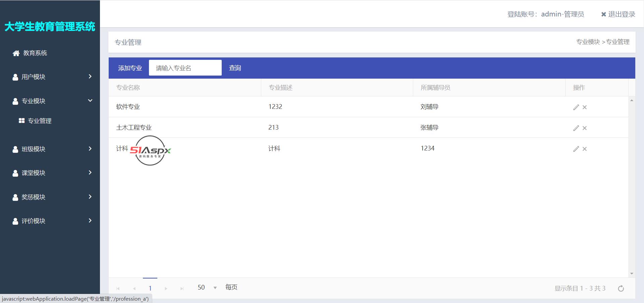The height and width of the screenshot is (303, 644).
Task: Expand the 奖惩模块 chevron
Action: [x=90, y=197]
